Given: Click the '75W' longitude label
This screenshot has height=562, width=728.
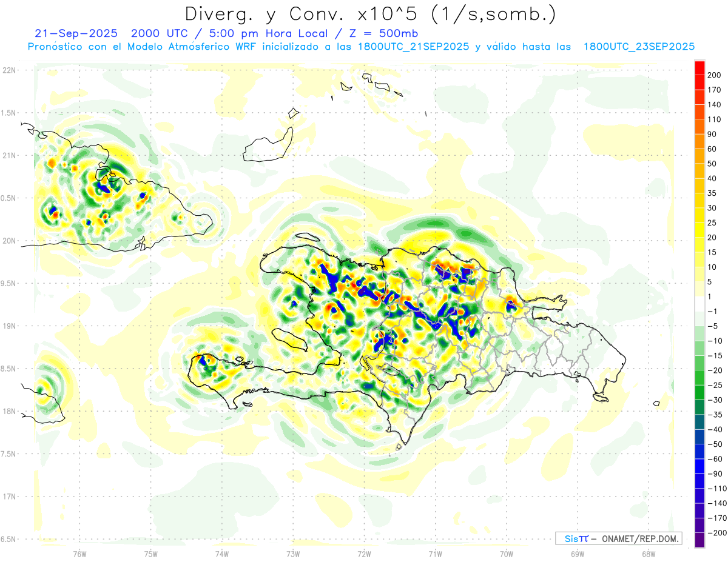Looking at the screenshot, I should [x=151, y=554].
